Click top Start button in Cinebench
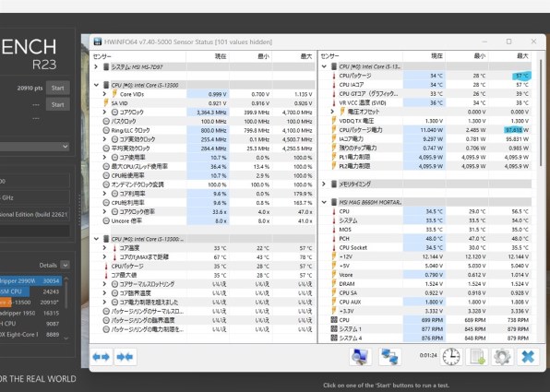550x392 pixels. (57, 88)
